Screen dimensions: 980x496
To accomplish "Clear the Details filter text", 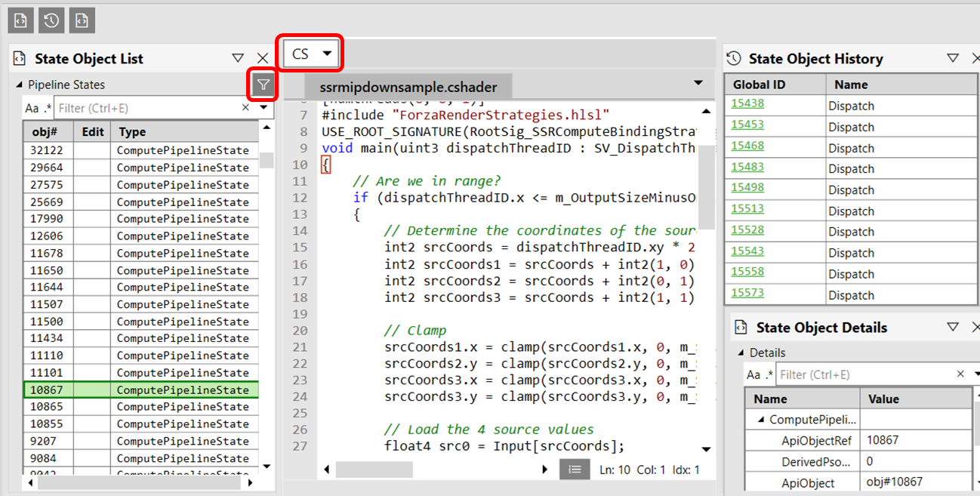I will click(x=960, y=374).
